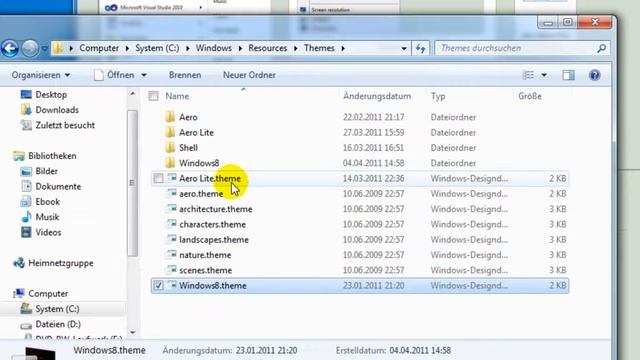The width and height of the screenshot is (640, 360).
Task: Expand the arrow after Windows in the path
Action: click(x=240, y=49)
